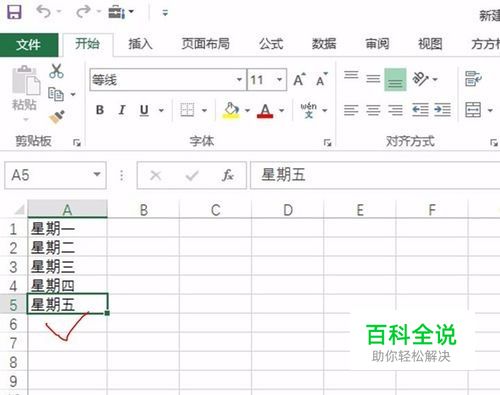
Task: Open the Undo history dropdown arrow
Action: coord(59,12)
